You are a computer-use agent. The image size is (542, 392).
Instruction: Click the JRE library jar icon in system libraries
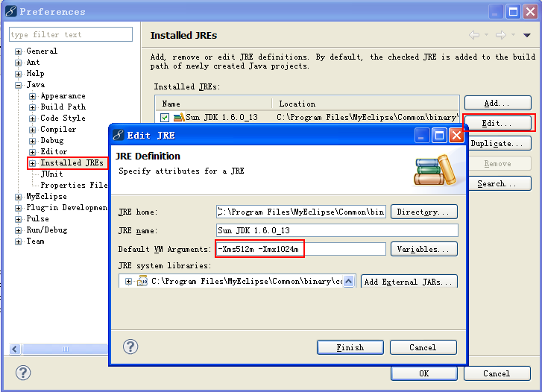tap(142, 281)
